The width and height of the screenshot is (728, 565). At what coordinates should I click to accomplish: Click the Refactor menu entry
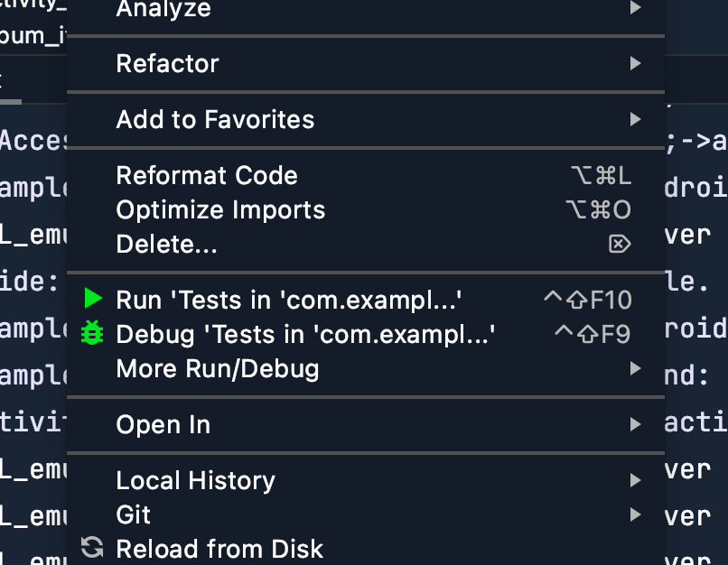tap(167, 64)
